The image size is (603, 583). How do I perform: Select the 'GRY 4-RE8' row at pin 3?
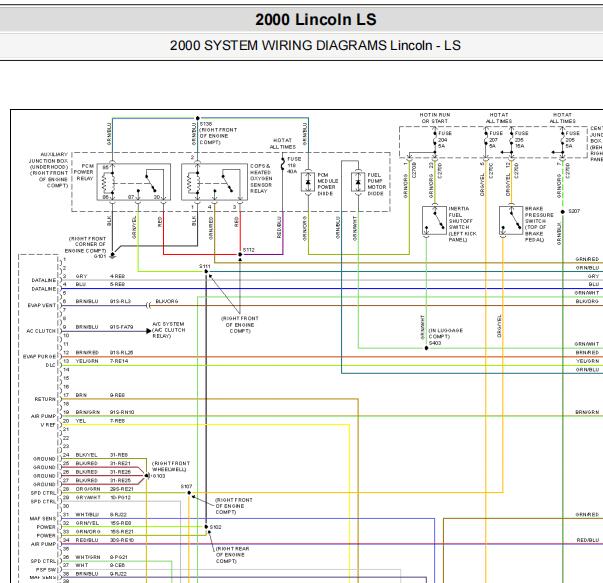100,276
